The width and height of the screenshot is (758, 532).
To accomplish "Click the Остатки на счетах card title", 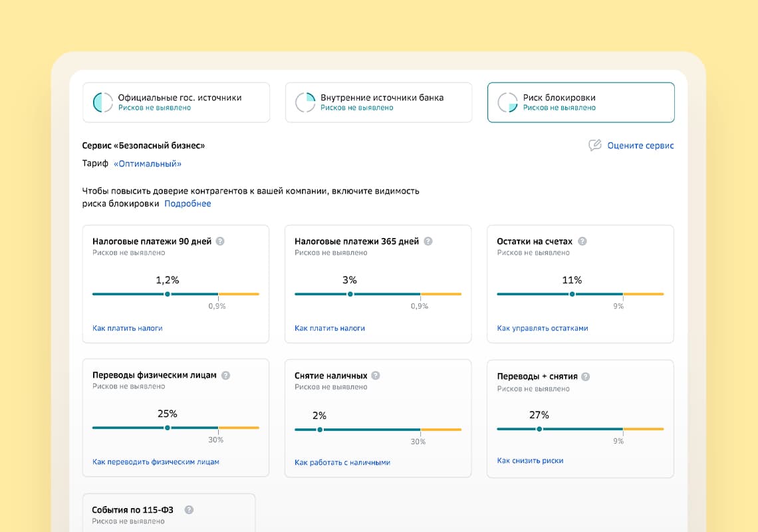I will (535, 241).
